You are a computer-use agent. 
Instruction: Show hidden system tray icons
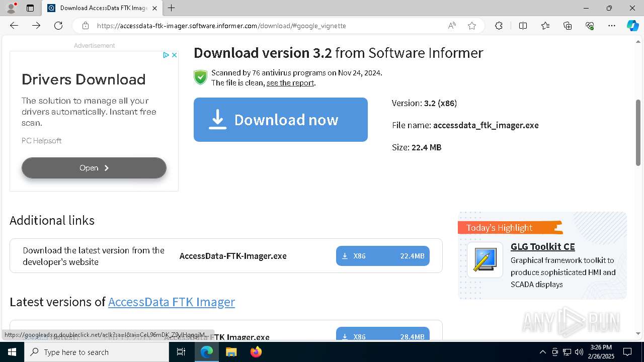(x=542, y=352)
